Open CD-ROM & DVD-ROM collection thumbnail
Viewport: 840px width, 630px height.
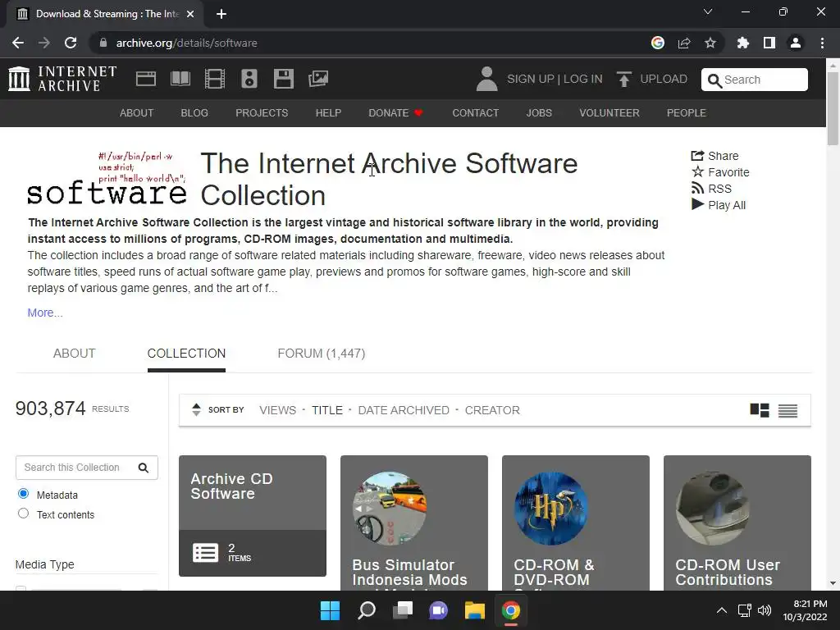pyautogui.click(x=550, y=509)
